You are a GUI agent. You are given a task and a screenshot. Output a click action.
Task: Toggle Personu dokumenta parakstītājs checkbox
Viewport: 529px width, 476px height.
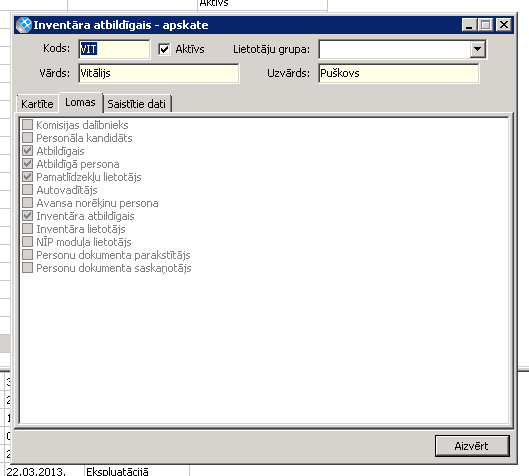click(27, 255)
